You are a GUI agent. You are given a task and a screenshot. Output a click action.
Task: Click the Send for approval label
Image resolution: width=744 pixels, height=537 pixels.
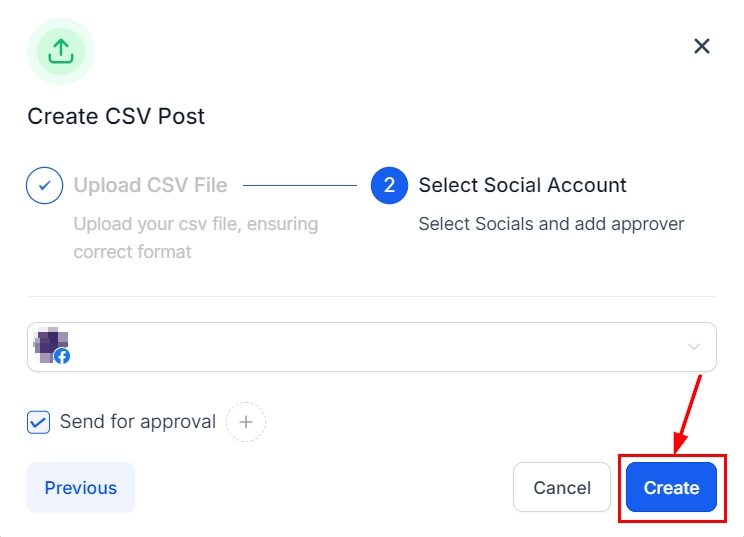pos(138,422)
